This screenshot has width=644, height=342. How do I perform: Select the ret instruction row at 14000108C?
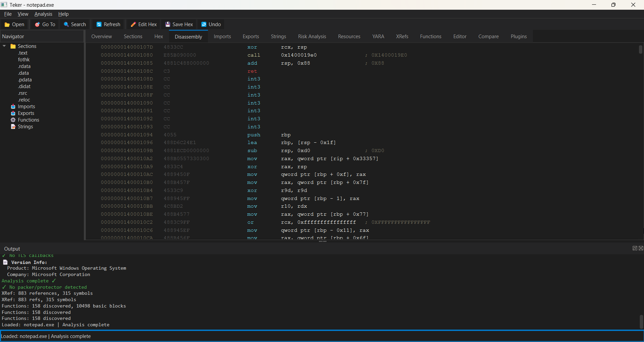tap(252, 71)
